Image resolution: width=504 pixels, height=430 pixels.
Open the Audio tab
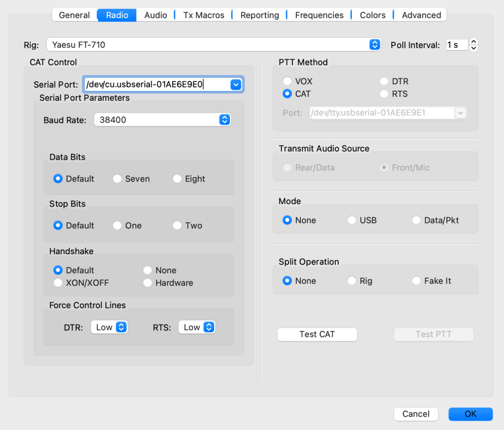pyautogui.click(x=156, y=15)
